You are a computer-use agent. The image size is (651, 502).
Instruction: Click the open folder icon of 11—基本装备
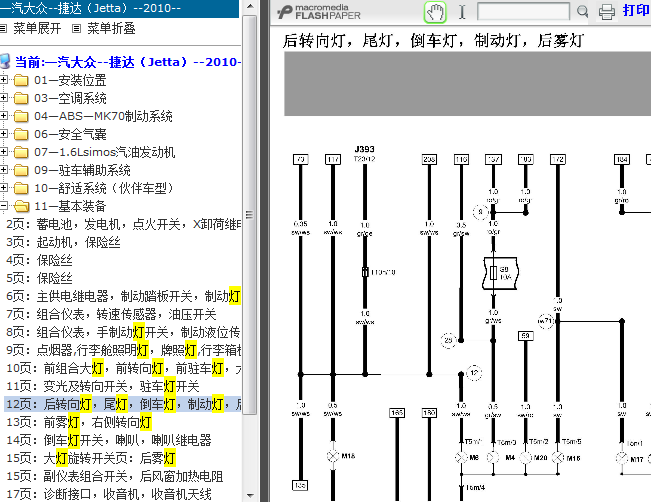click(x=22, y=206)
